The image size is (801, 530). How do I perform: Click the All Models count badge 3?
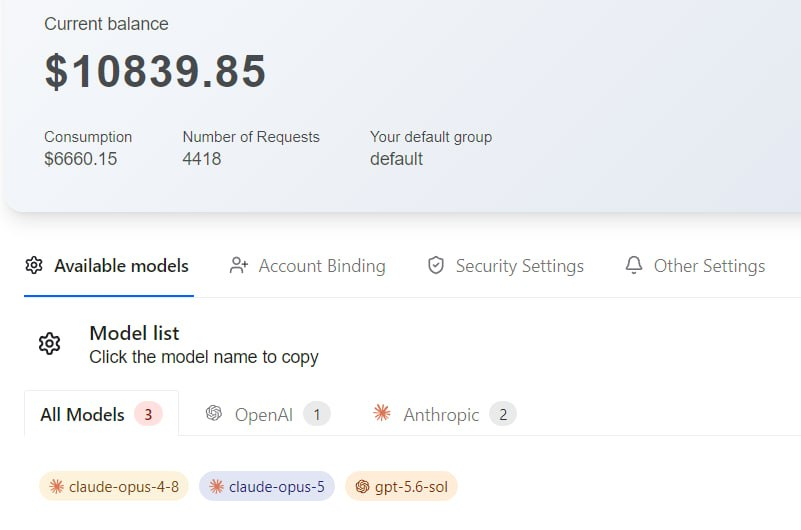click(148, 414)
